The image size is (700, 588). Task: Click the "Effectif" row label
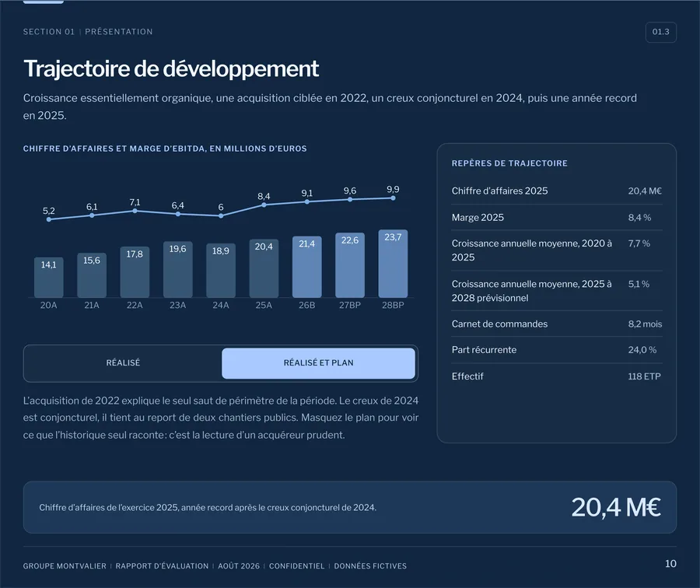[x=467, y=376]
